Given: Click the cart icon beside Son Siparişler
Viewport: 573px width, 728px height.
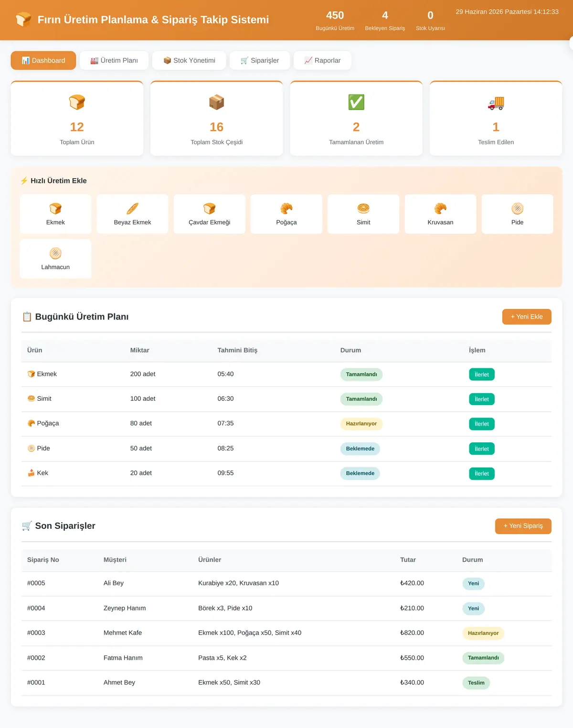Looking at the screenshot, I should pyautogui.click(x=27, y=526).
